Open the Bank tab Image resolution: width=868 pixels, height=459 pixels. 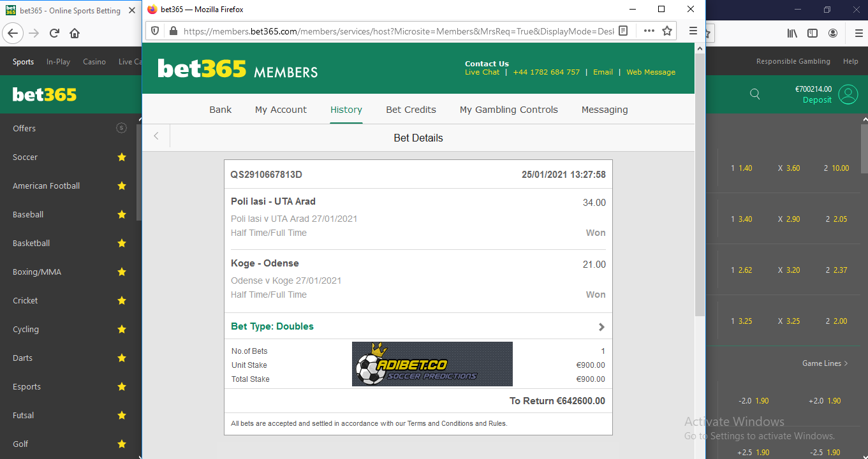pyautogui.click(x=221, y=110)
